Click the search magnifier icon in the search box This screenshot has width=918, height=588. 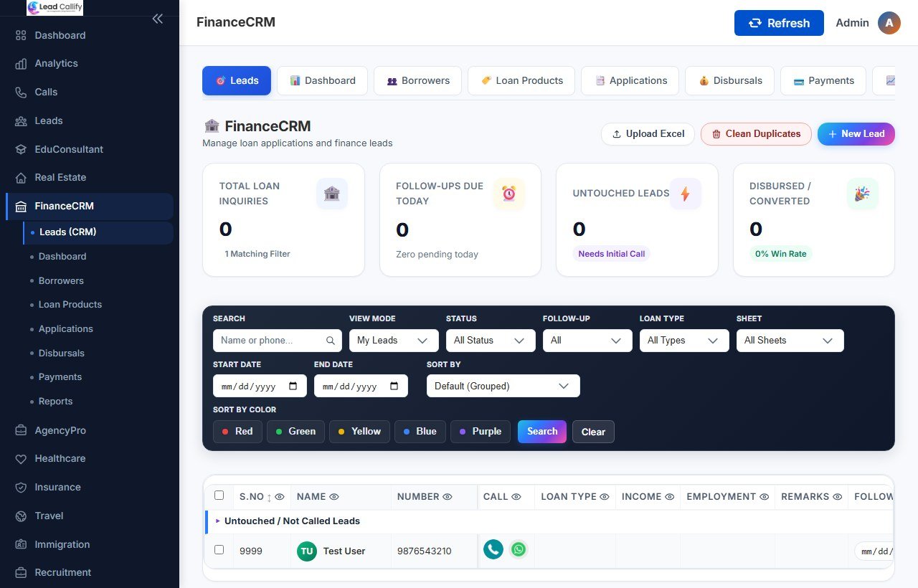pos(331,341)
